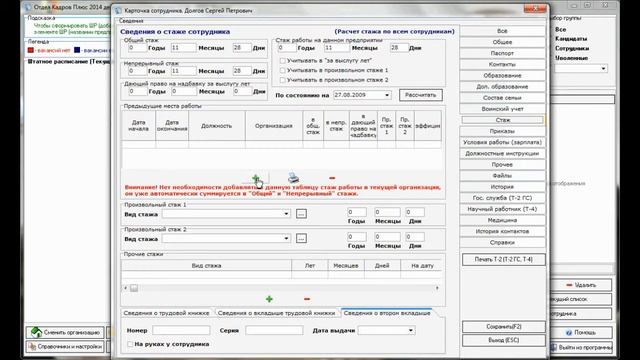Open Научный работник (Т-4) section

tap(502, 209)
